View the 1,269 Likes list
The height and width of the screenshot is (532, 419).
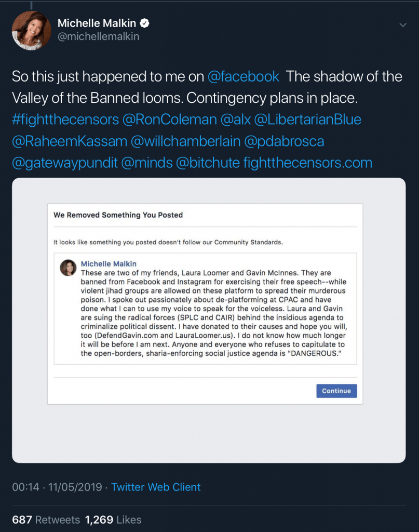tap(113, 520)
